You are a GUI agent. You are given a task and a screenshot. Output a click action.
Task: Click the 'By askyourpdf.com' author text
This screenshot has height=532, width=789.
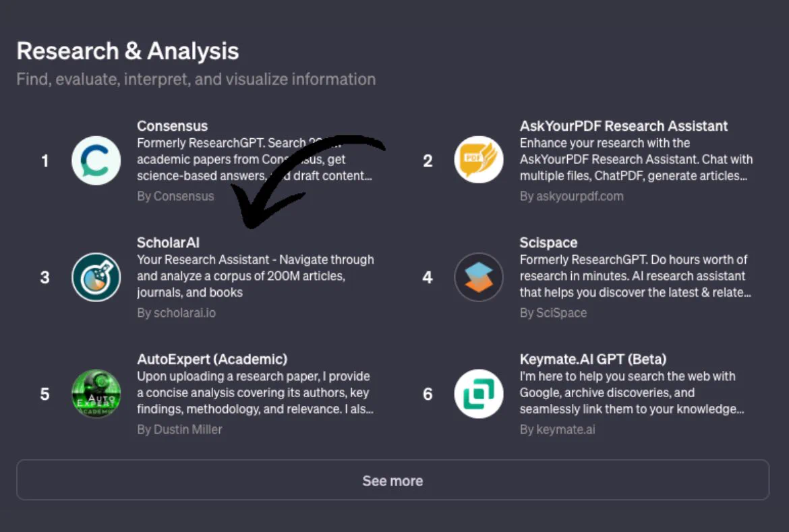(x=572, y=196)
